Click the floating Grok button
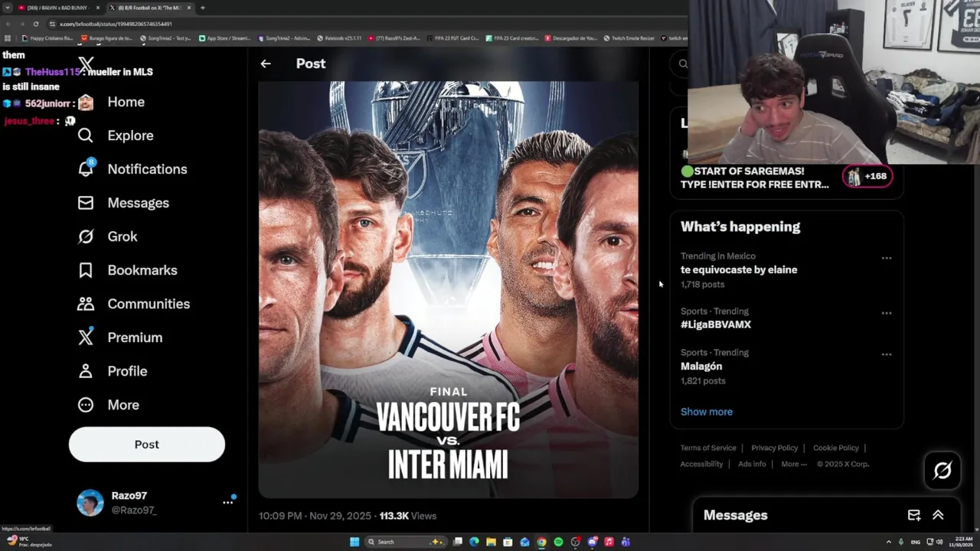The width and height of the screenshot is (980, 551). [x=942, y=470]
